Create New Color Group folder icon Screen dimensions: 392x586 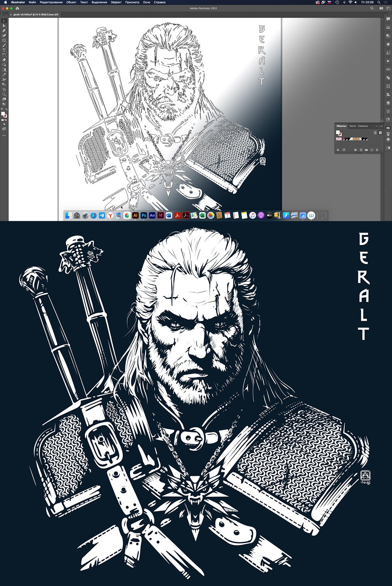[x=367, y=150]
